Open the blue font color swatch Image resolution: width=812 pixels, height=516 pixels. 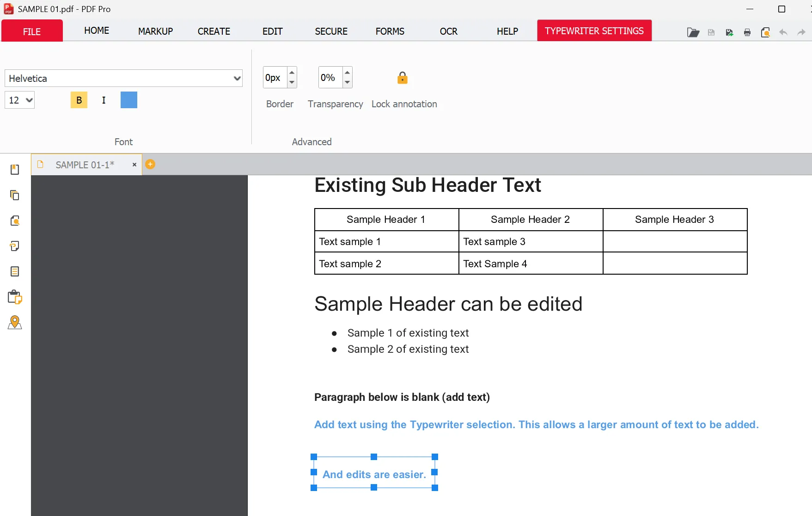pyautogui.click(x=129, y=100)
